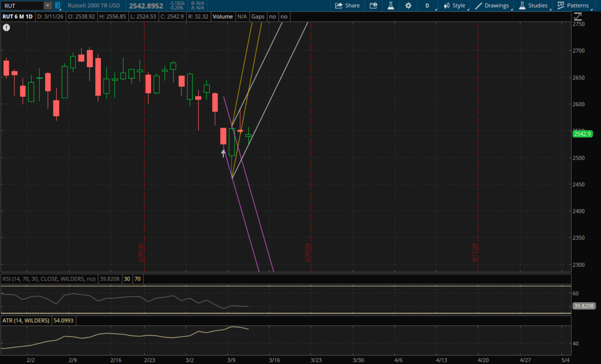Screen dimensions: 601x364
Task: Select the RSI 30 oversold level box
Action: click(127, 279)
